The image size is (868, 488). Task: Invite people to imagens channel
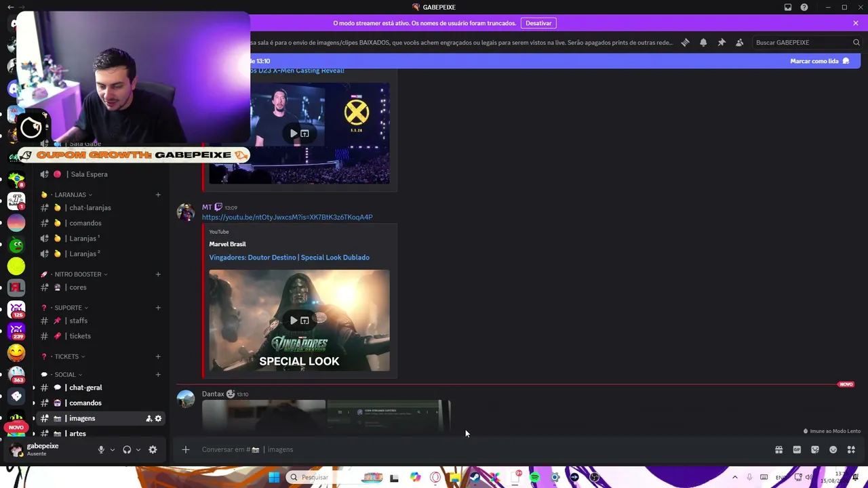coord(149,419)
